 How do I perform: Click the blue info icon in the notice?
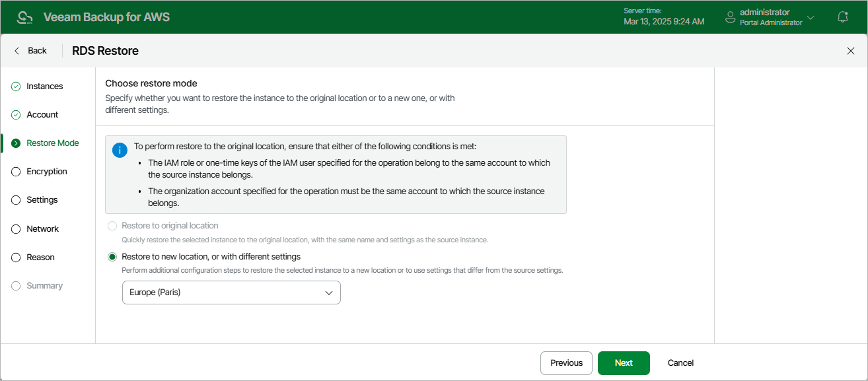120,151
